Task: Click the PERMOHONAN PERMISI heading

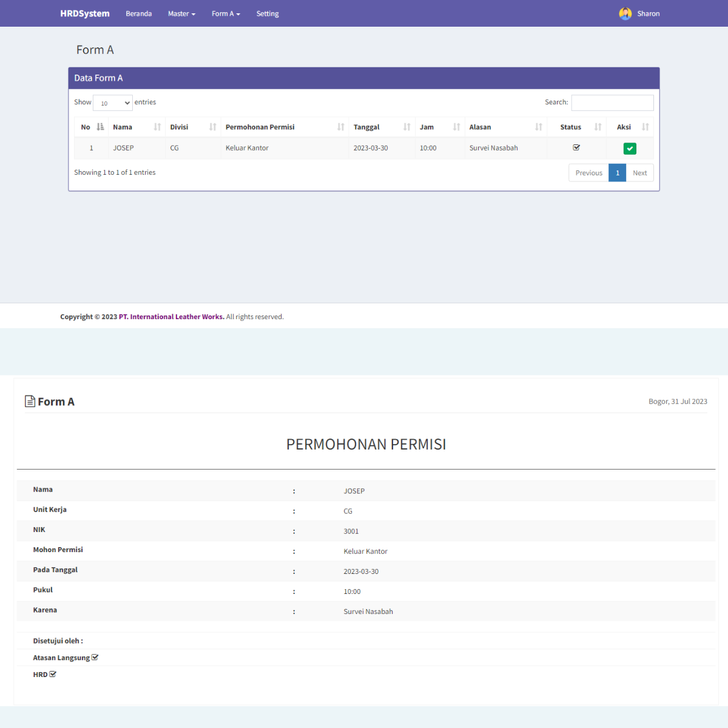Action: (366, 444)
